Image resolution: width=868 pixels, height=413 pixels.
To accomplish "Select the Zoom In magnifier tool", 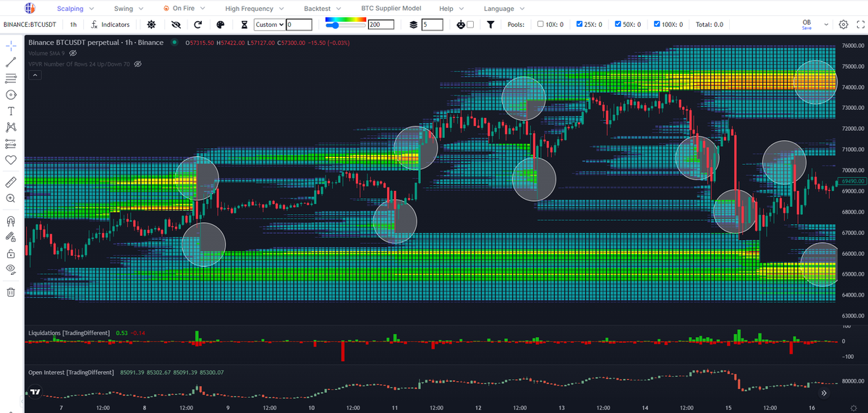I will coord(11,197).
